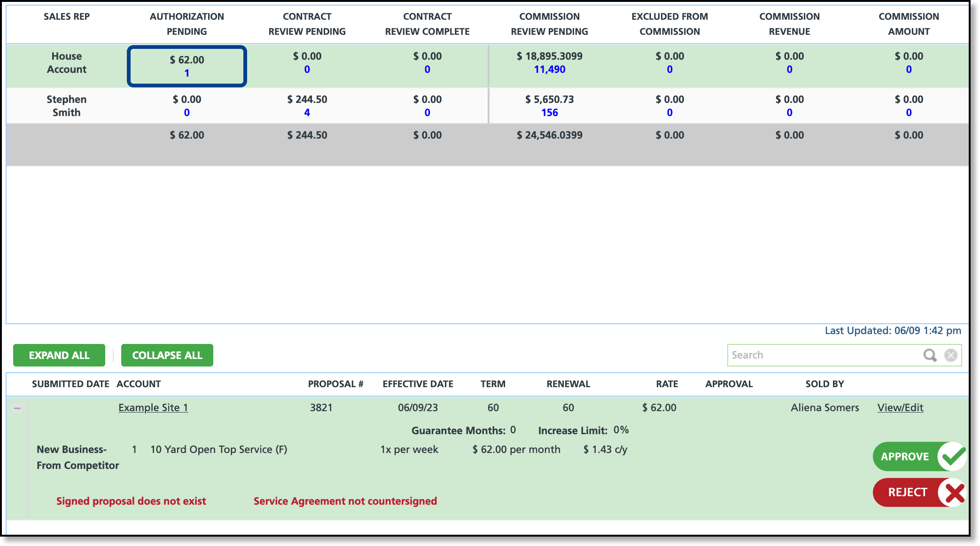This screenshot has width=980, height=546.
Task: Click the Rate column header
Action: [667, 384]
